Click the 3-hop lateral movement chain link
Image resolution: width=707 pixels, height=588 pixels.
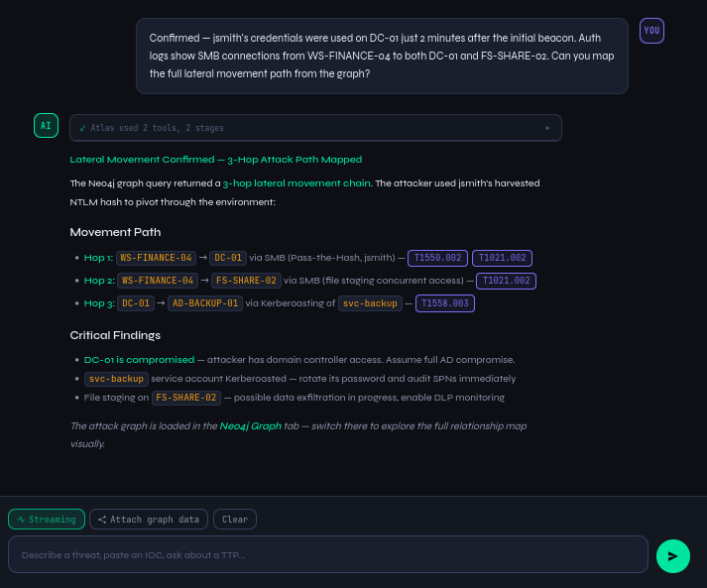point(296,183)
